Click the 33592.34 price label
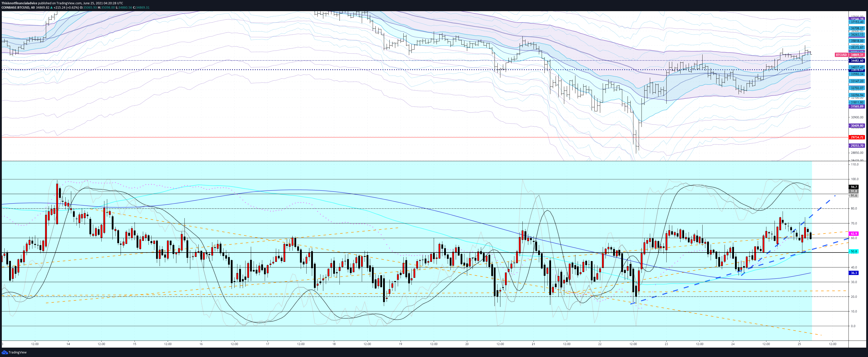 coord(857,74)
